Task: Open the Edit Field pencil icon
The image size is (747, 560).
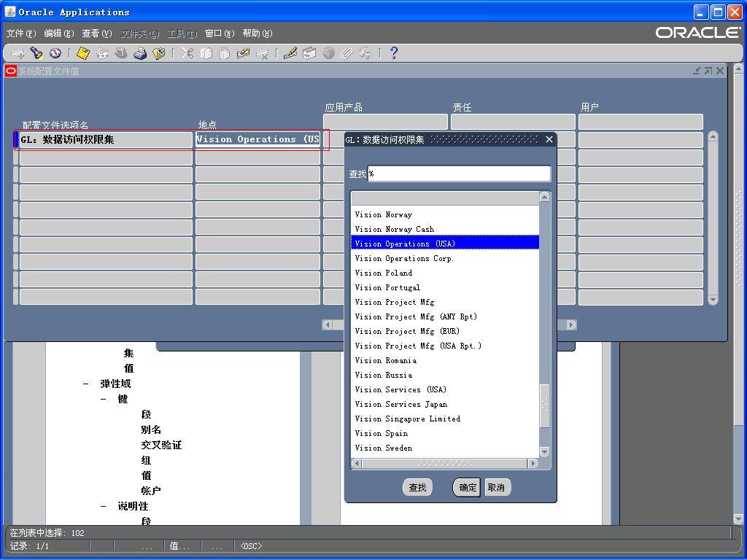Action: (290, 53)
